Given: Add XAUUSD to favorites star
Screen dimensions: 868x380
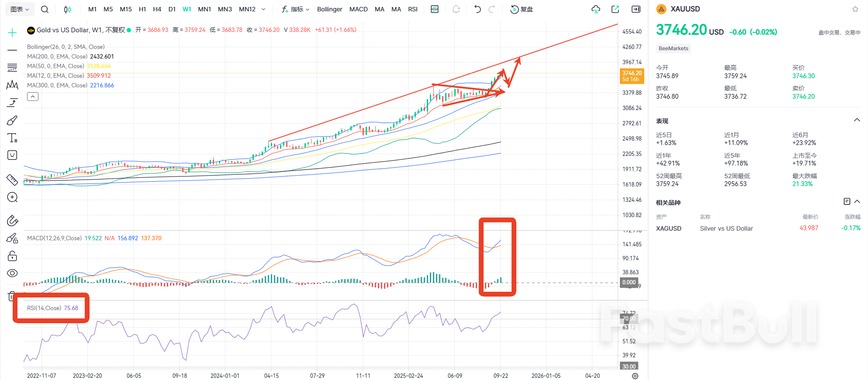Looking at the screenshot, I should pyautogui.click(x=855, y=9).
